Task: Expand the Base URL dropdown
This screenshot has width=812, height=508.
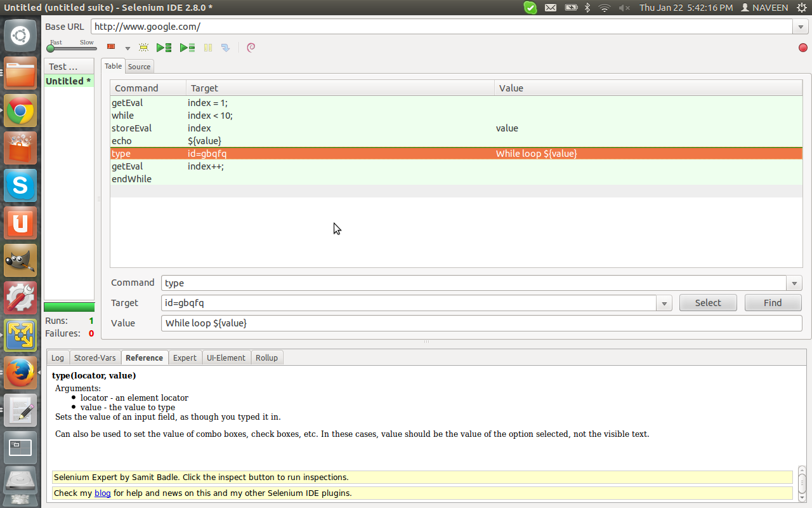Action: (800, 27)
